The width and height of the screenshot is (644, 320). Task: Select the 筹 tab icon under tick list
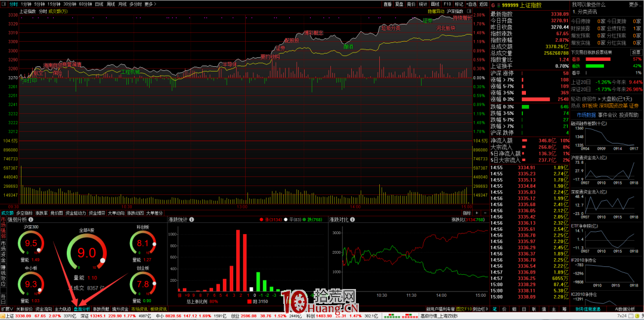point(564,309)
